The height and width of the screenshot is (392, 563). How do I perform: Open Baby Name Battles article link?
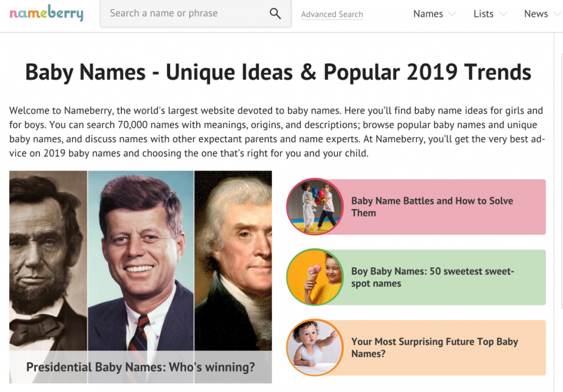[432, 207]
